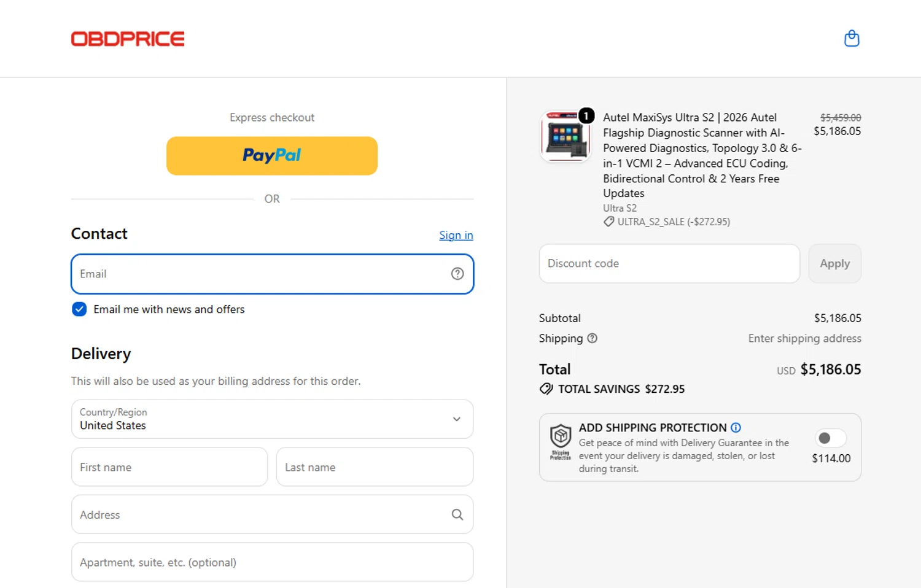This screenshot has height=588, width=921.
Task: Click the Enter shipping address text
Action: [804, 338]
